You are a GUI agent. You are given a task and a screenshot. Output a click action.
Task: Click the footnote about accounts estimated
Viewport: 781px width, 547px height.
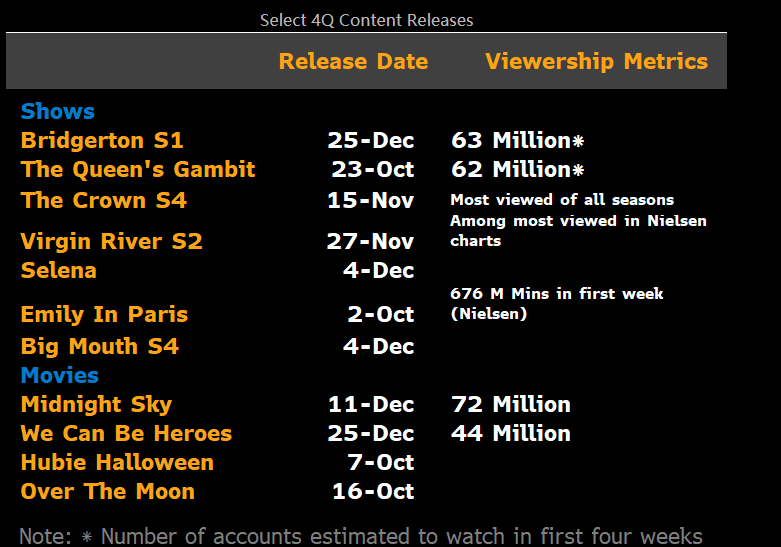361,537
